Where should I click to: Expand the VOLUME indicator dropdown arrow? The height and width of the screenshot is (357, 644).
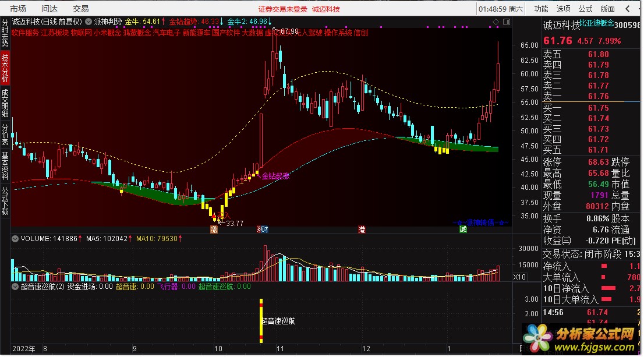coord(15,239)
